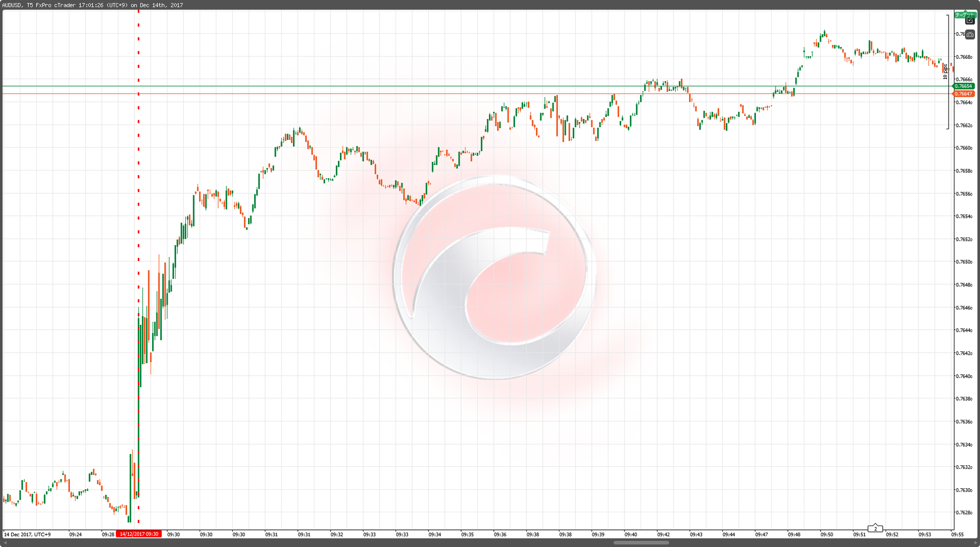Select the orange 0.76647 price label
This screenshot has height=547, width=980.
pyautogui.click(x=964, y=94)
